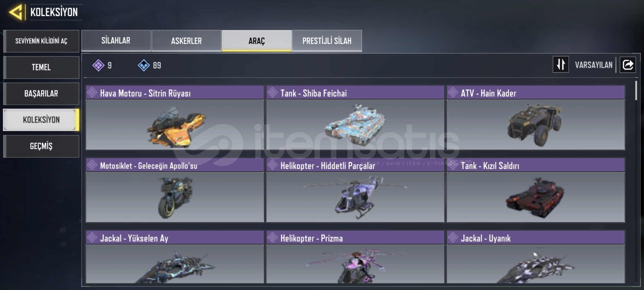The width and height of the screenshot is (644, 290).
Task: Click the share export icon
Action: point(628,65)
